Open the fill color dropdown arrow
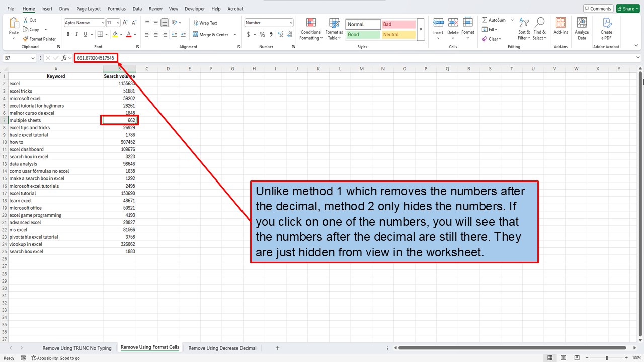 click(x=122, y=34)
